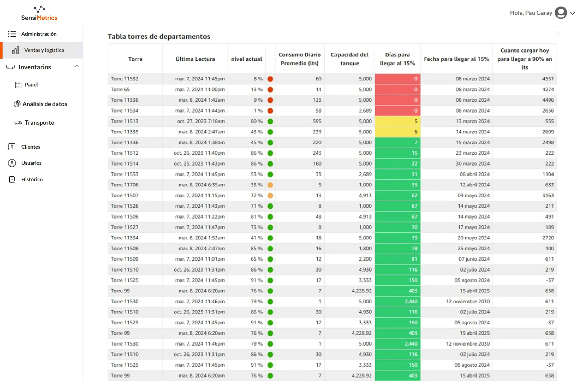Expand the user menu chevron beside the avatar
This screenshot has width=588, height=381.
(573, 13)
